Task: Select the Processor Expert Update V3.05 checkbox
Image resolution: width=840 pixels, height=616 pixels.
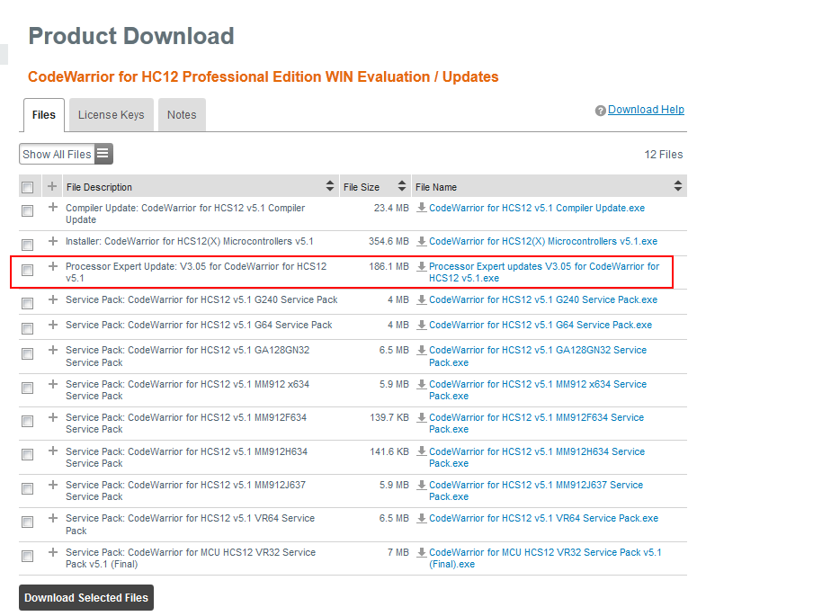Action: tap(27, 270)
